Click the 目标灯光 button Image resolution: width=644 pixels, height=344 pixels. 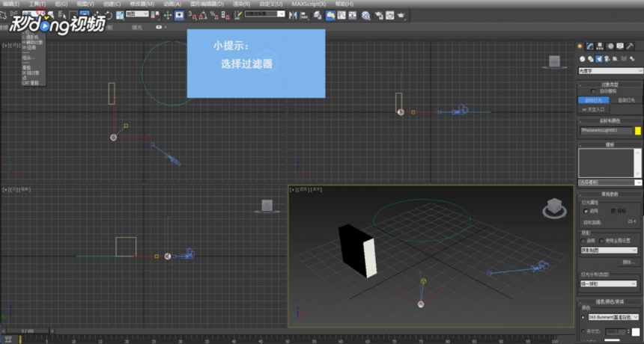click(x=594, y=100)
